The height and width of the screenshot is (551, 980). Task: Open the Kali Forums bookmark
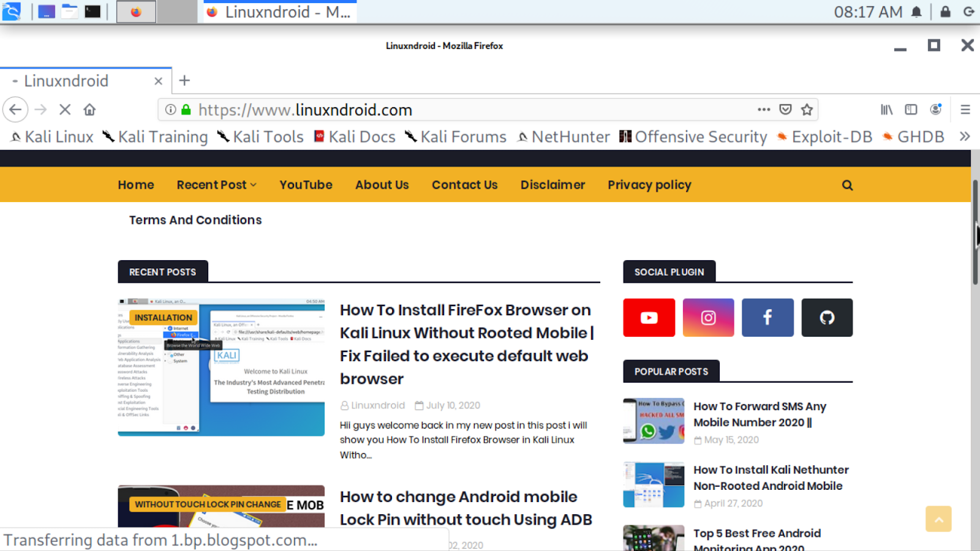tap(456, 137)
